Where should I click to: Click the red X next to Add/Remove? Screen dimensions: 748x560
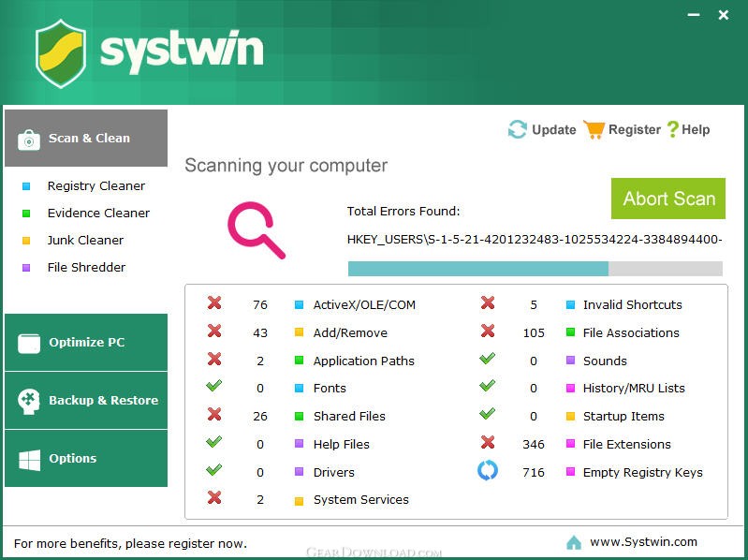pyautogui.click(x=214, y=331)
